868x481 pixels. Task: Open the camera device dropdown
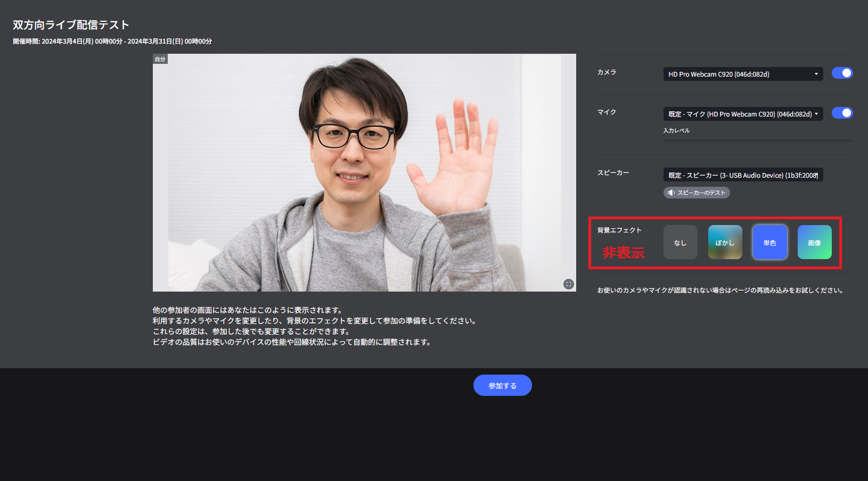[743, 74]
